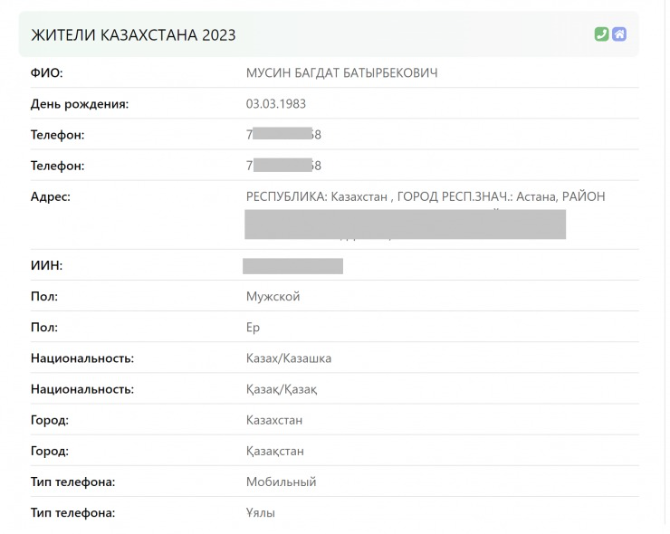
Task: Click the redacted value beside ИИН
Action: [292, 266]
